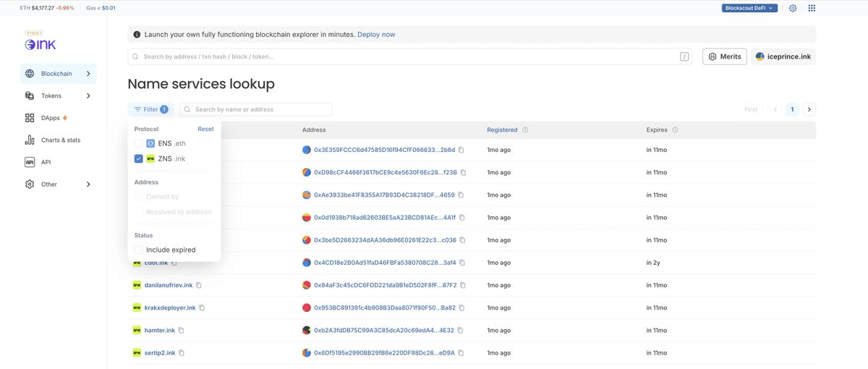Click the Deploy now link
Screen dimensions: 868x369
(376, 35)
